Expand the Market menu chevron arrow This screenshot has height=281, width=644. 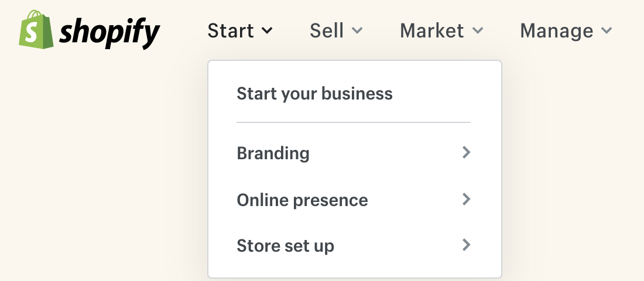pyautogui.click(x=478, y=30)
